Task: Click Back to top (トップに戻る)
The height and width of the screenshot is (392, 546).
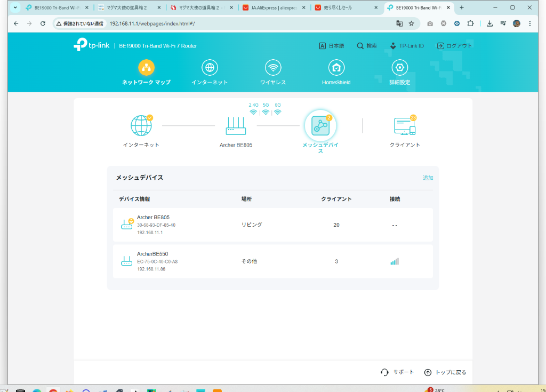Action: [445, 372]
